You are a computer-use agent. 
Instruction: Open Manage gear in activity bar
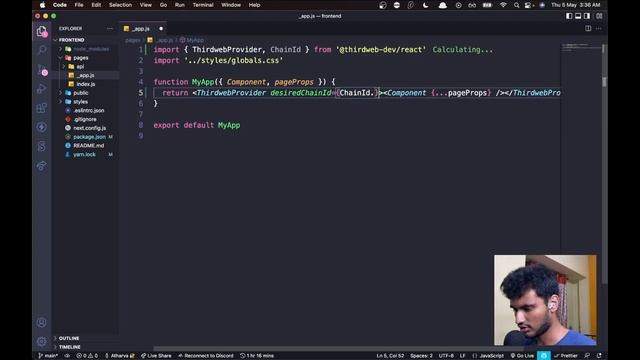point(41,341)
